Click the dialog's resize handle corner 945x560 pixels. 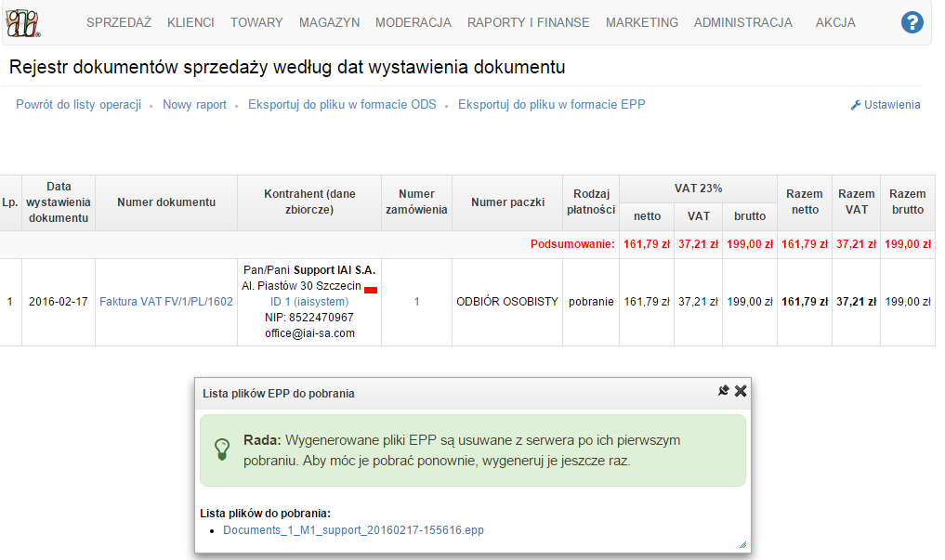(742, 545)
